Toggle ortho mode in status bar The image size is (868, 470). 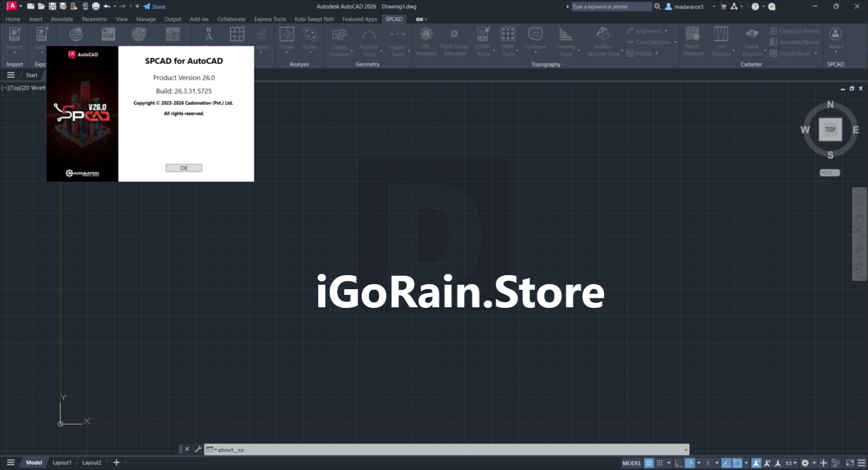click(678, 463)
